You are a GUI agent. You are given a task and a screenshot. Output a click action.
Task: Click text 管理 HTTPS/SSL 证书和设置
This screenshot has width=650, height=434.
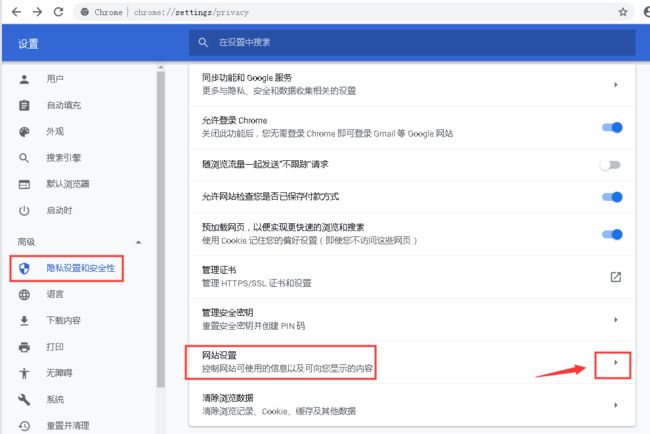click(257, 284)
